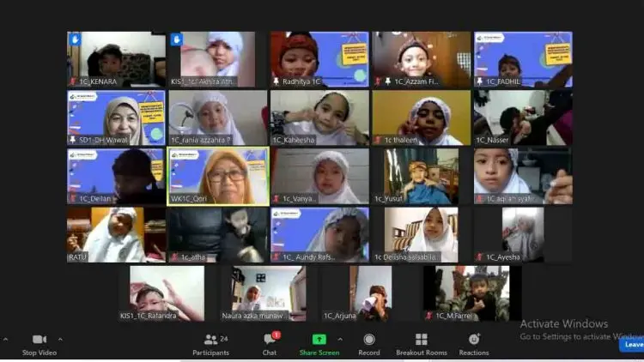
Task: Open the Reactions smiley icon
Action: [474, 340]
